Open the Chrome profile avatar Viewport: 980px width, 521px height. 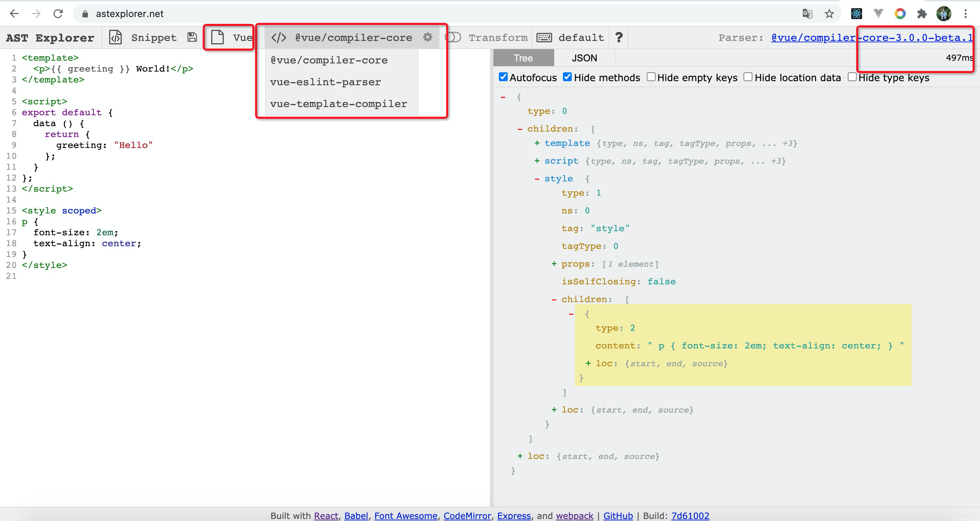[x=944, y=14]
